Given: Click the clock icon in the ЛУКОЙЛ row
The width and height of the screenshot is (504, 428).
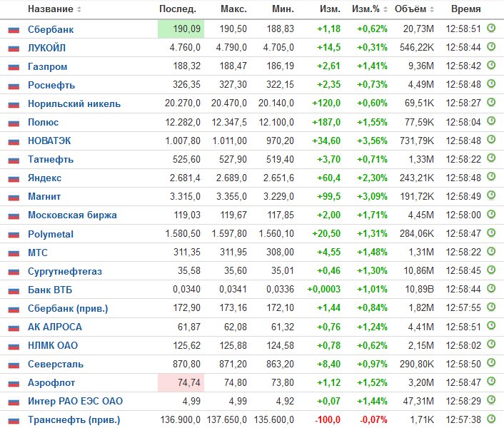Looking at the screenshot, I should 491,46.
